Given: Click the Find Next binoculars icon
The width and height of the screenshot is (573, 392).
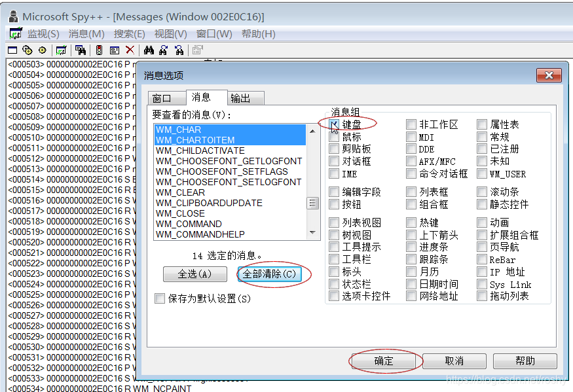Looking at the screenshot, I should [163, 50].
